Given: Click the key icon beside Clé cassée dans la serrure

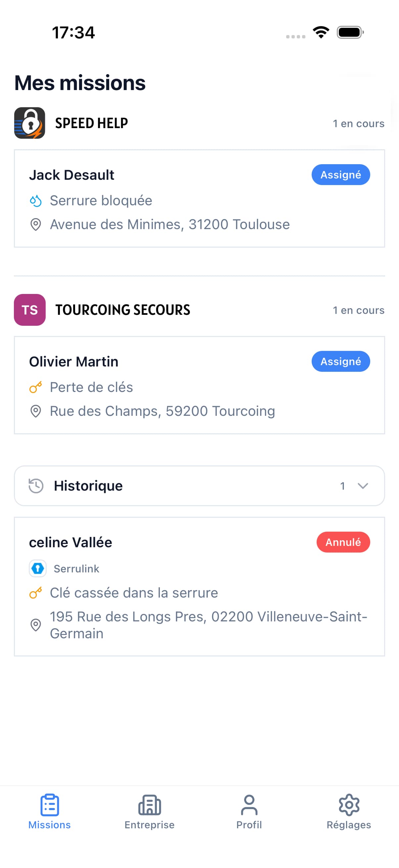Looking at the screenshot, I should point(36,593).
